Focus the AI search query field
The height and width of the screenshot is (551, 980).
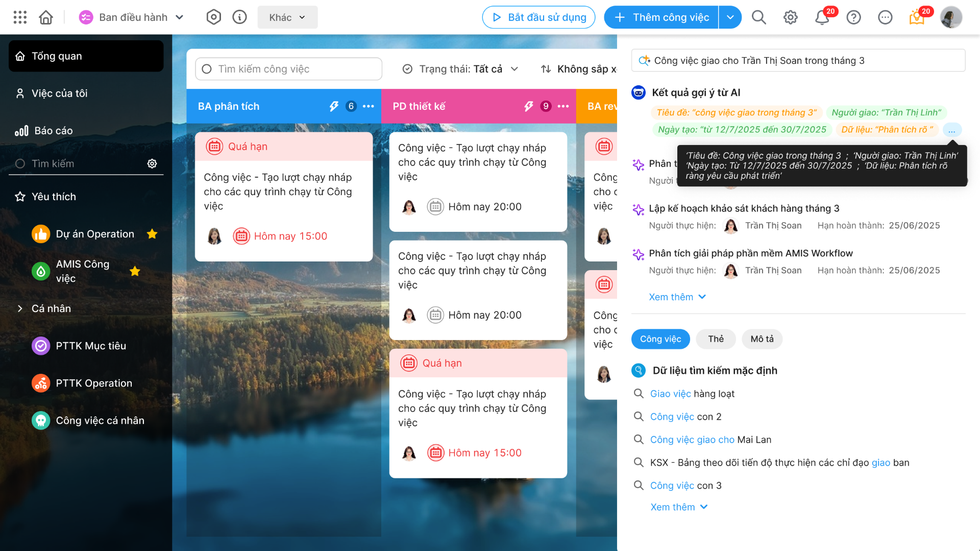point(798,61)
